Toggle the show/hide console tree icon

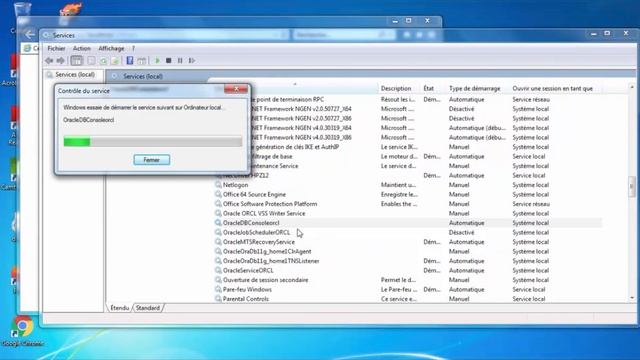tap(76, 61)
